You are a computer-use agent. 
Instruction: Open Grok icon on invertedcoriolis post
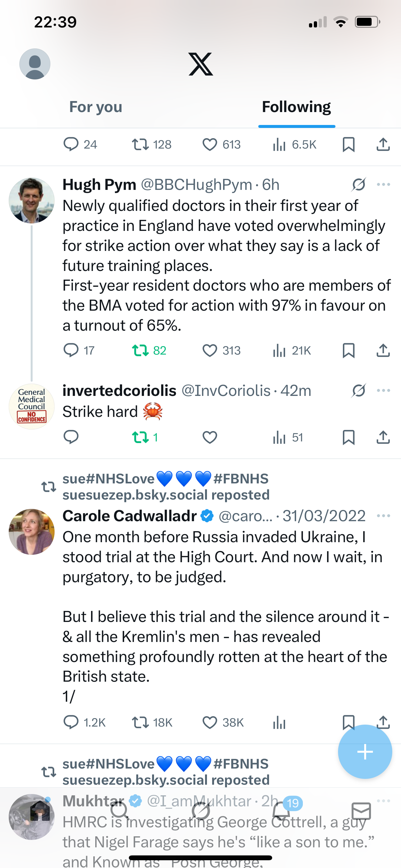[358, 391]
